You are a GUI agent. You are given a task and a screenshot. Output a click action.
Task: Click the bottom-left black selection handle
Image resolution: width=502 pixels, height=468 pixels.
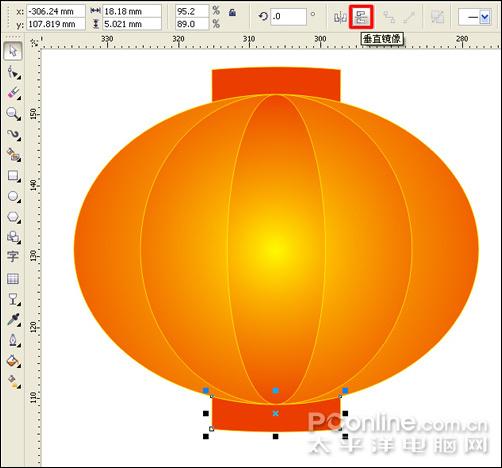click(x=206, y=436)
